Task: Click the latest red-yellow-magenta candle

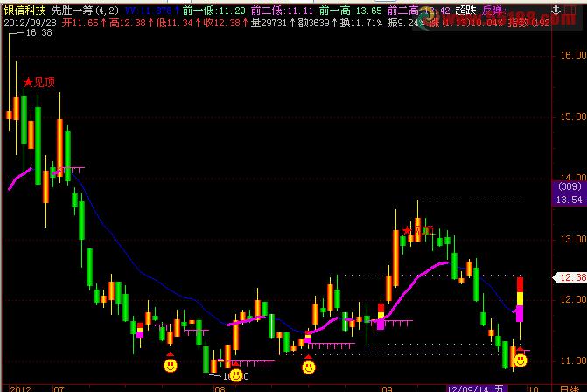Action: pos(520,299)
